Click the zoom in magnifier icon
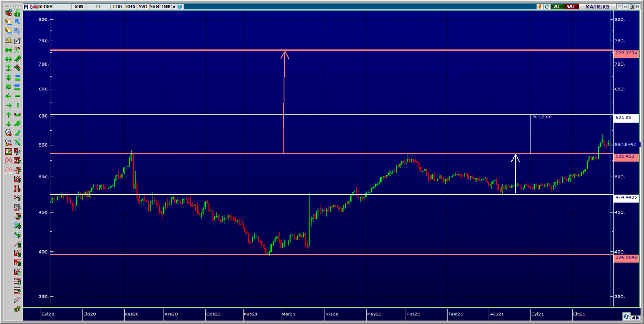The height and width of the screenshot is (324, 644). coord(9,133)
